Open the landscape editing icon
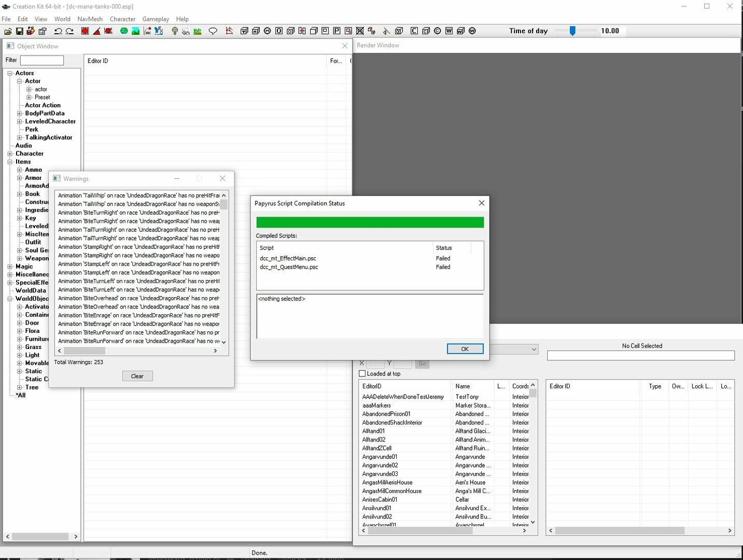The image size is (743, 560). [135, 31]
